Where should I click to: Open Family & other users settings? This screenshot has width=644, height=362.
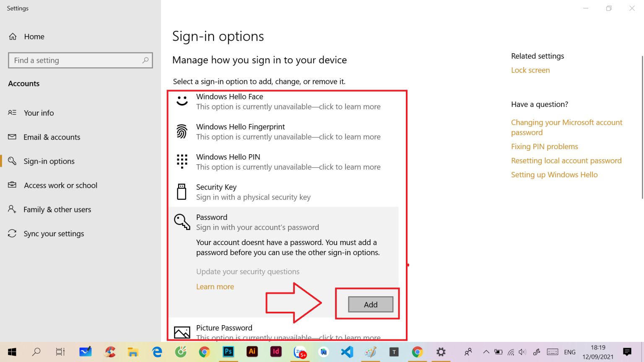point(57,209)
